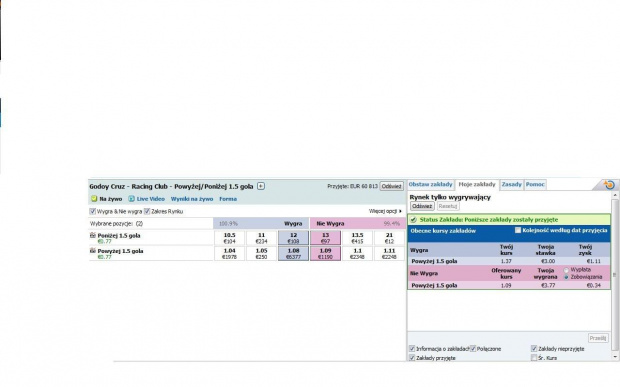Open the Obstaw zakłady tab
Image resolution: width=620 pixels, height=387 pixels.
coord(430,185)
